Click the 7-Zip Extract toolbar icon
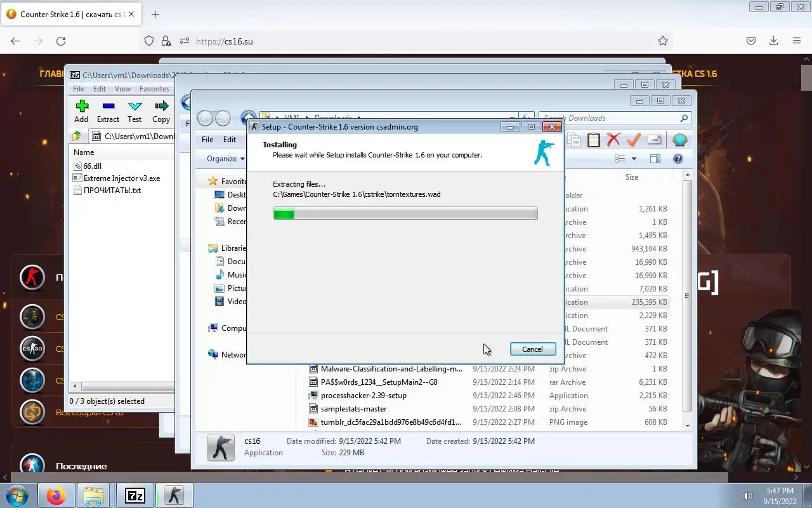The height and width of the screenshot is (508, 812). coord(108,106)
